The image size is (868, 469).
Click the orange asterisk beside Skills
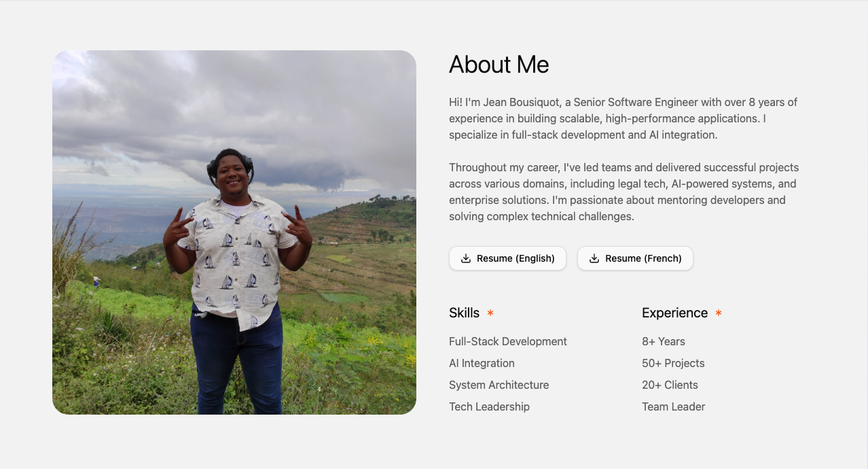pyautogui.click(x=490, y=313)
